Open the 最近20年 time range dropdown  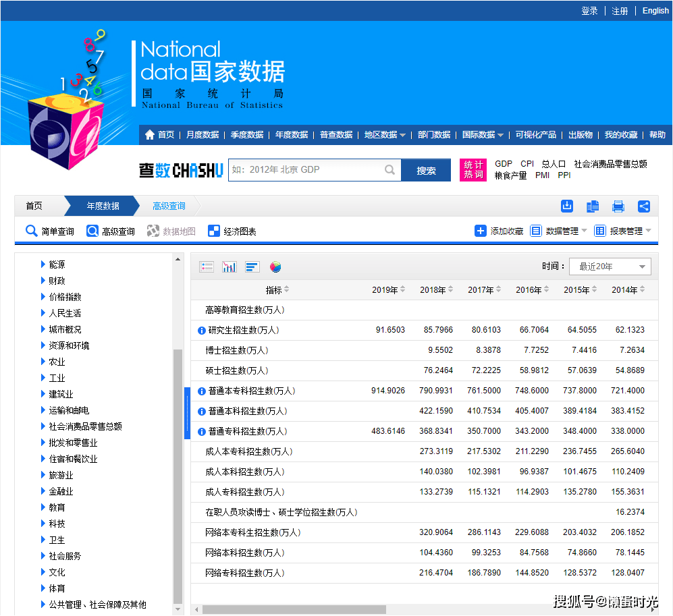(610, 266)
